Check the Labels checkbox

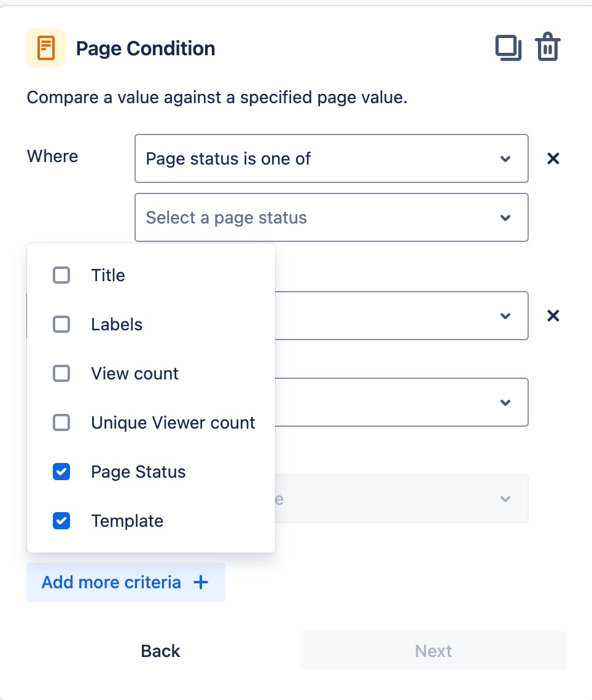[61, 325]
